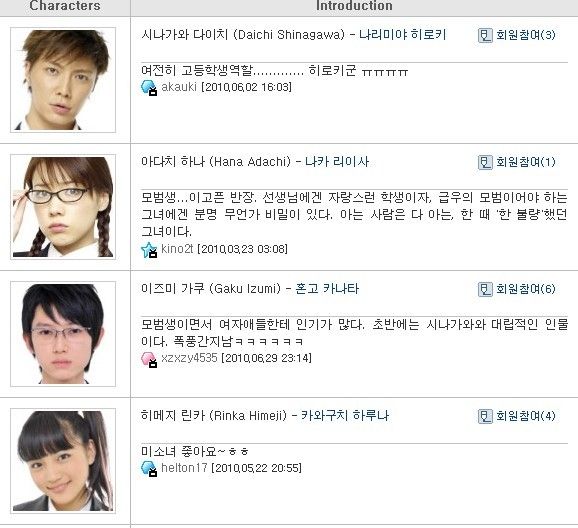
Task: Select Daichi Shinagawa's portrait photo
Action: tap(63, 80)
